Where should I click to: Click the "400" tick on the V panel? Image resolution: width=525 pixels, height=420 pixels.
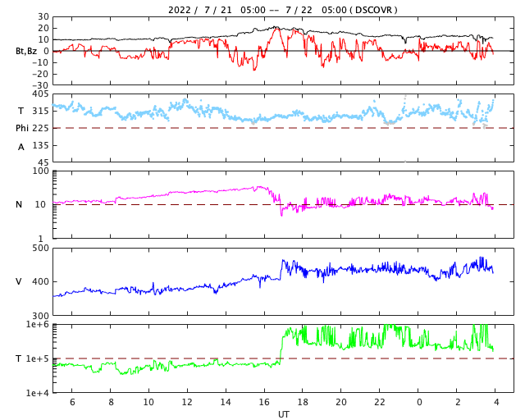[40, 281]
